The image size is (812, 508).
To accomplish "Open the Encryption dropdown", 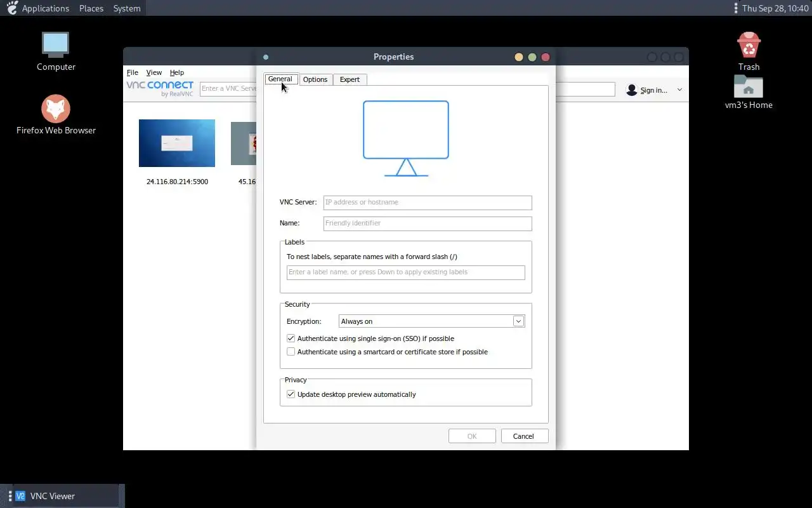I will pos(431,321).
